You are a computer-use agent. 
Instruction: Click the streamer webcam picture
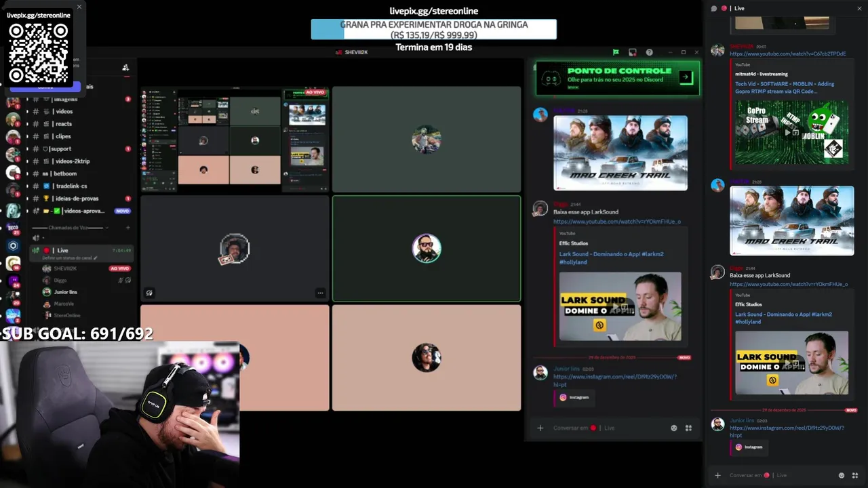(x=119, y=415)
